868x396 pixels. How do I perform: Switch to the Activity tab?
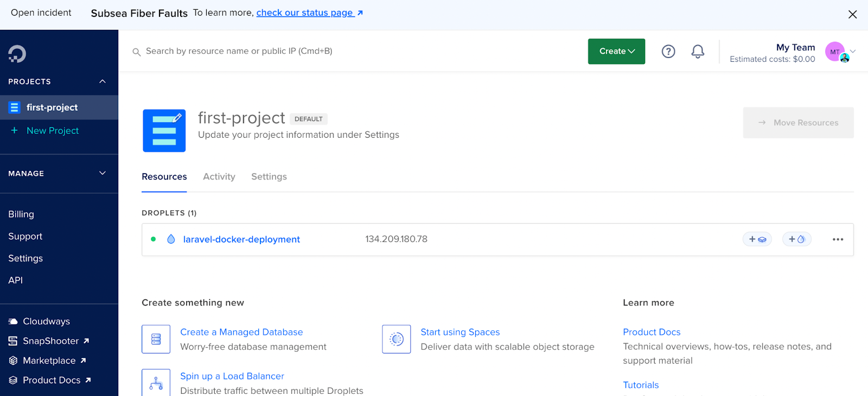(x=219, y=177)
